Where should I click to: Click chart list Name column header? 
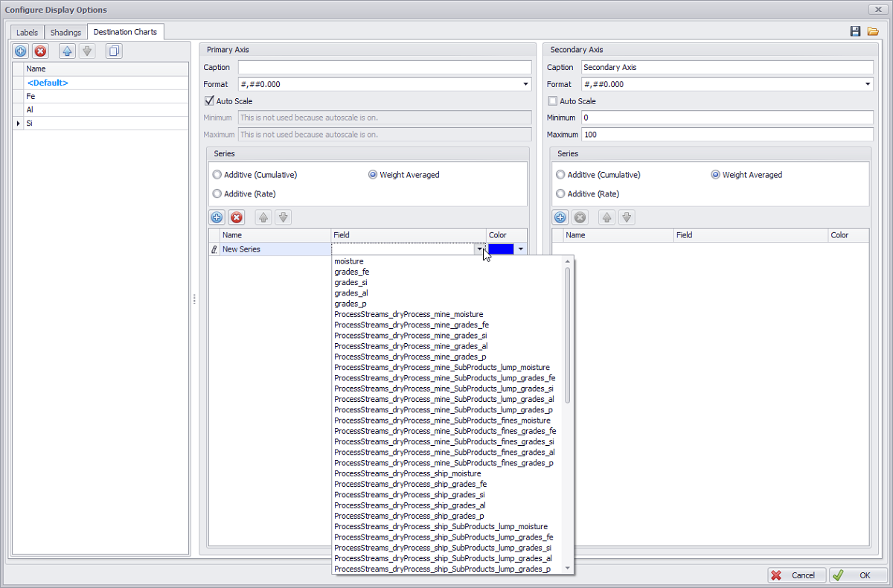click(106, 68)
